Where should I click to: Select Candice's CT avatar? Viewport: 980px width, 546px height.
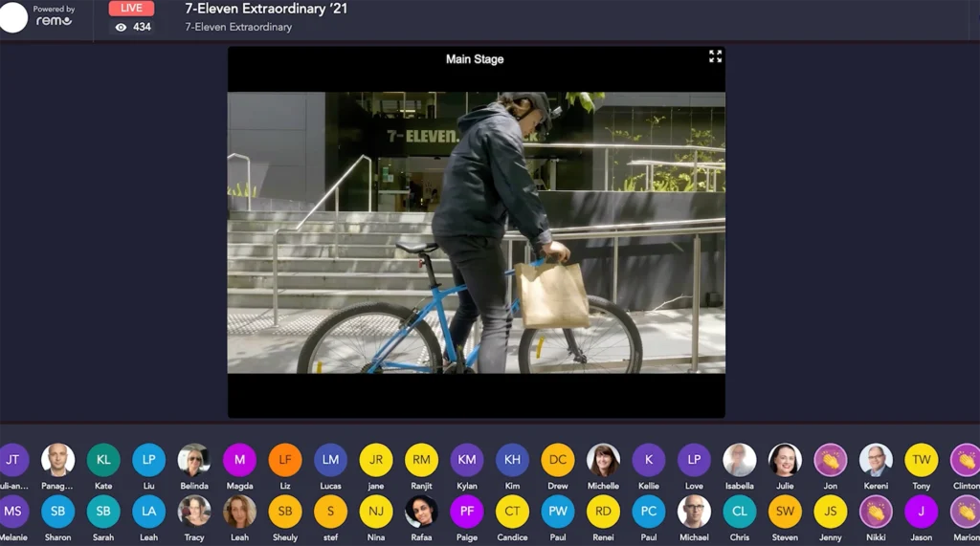(x=513, y=512)
